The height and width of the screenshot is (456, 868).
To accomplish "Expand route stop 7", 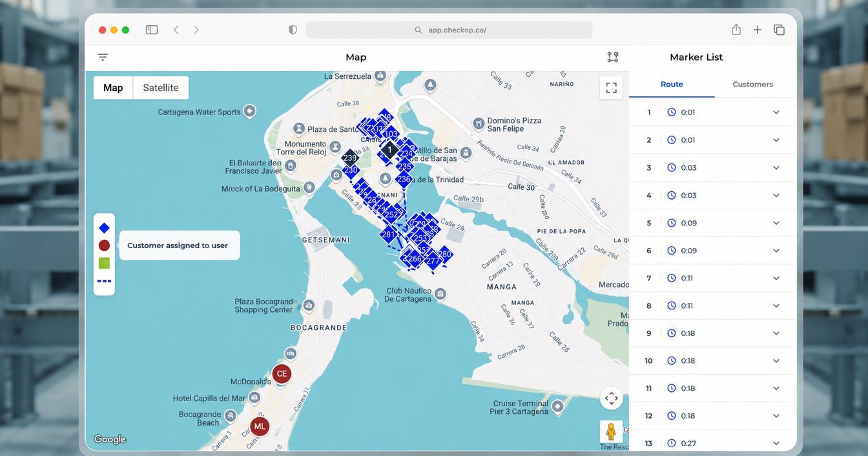I will click(x=776, y=278).
